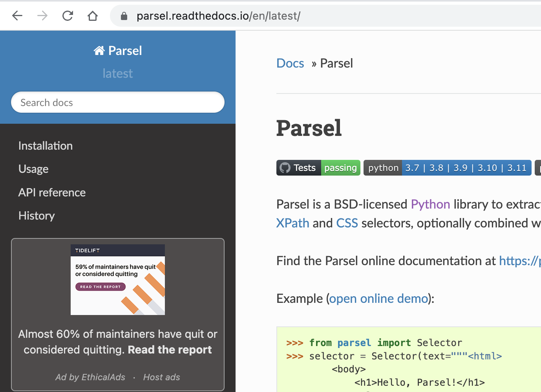
Task: Click the Parsel home title in sidebar
Action: tap(118, 51)
